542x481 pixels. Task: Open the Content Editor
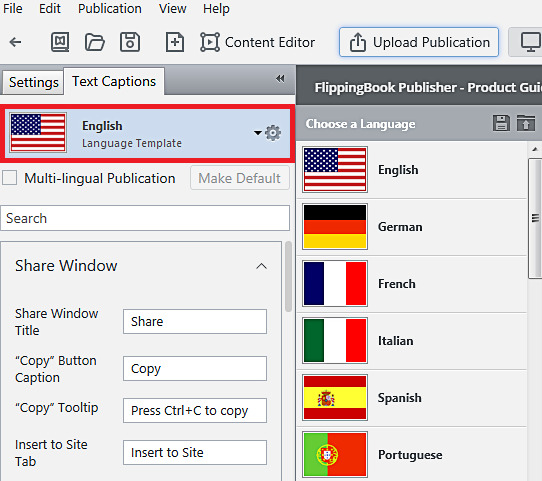pyautogui.click(x=258, y=42)
